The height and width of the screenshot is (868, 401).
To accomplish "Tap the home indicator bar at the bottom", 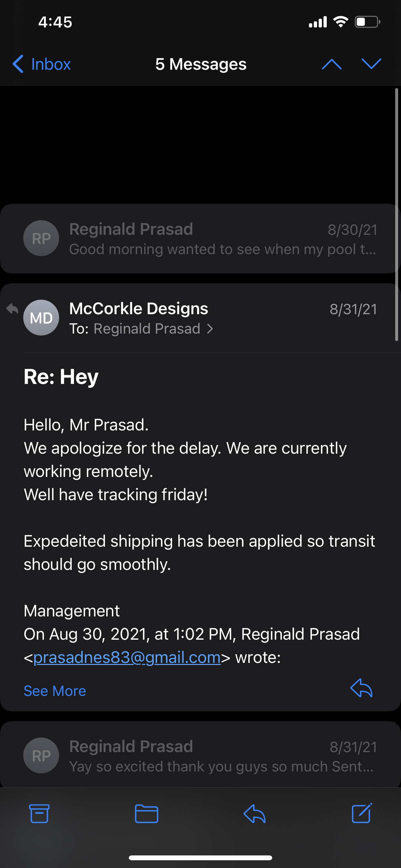I will [200, 858].
